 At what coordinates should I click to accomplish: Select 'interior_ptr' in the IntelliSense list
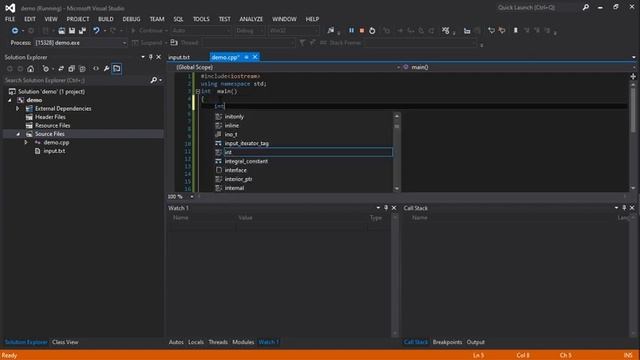pyautogui.click(x=303, y=179)
